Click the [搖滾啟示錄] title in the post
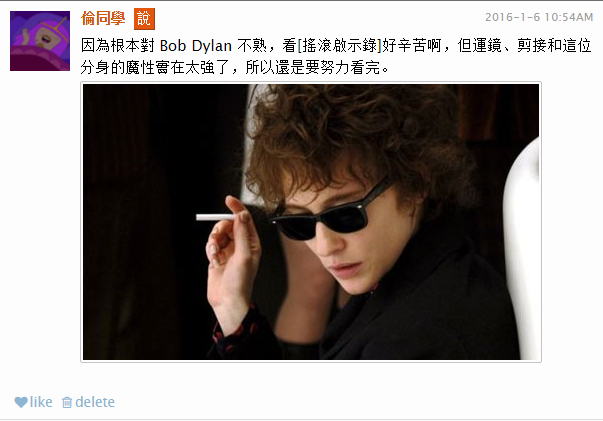This screenshot has height=421, width=603. tap(340, 46)
